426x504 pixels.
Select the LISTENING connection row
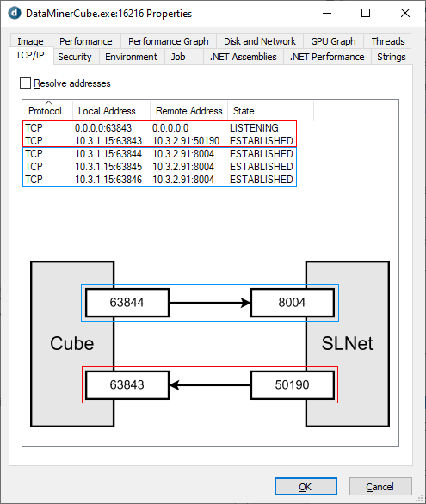[159, 128]
